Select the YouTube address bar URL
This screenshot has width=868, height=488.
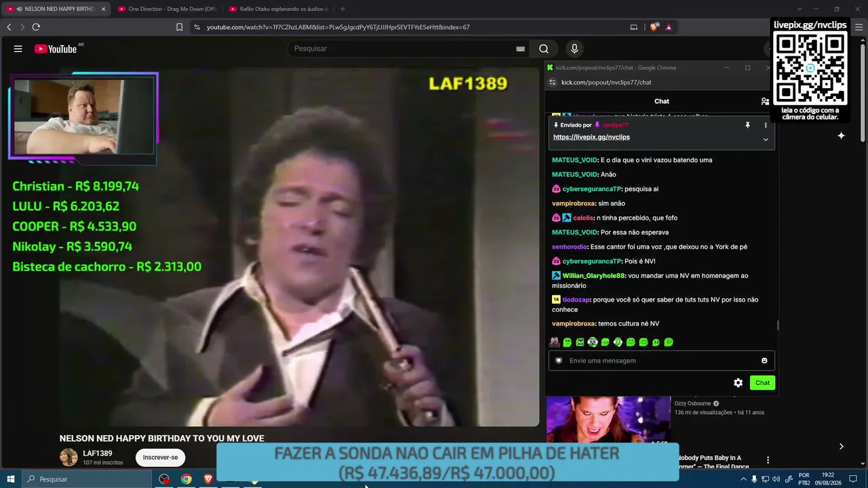coord(338,27)
